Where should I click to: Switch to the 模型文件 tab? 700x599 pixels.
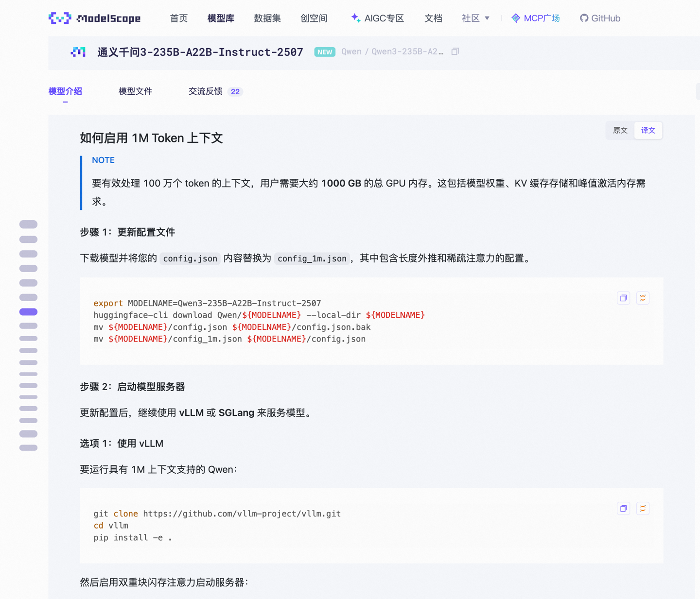point(135,91)
